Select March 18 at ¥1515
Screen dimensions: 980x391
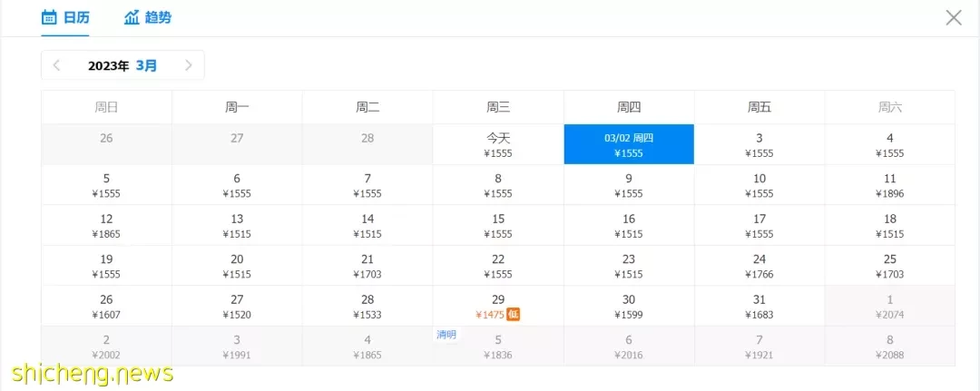890,226
